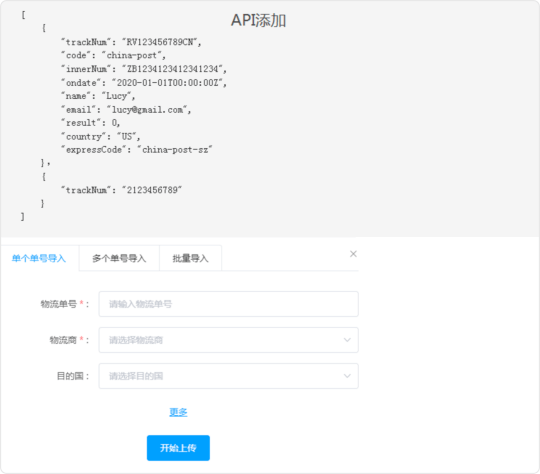540x474 pixels.
Task: Click the 物流商 dropdown chevron arrow
Action: click(x=347, y=340)
